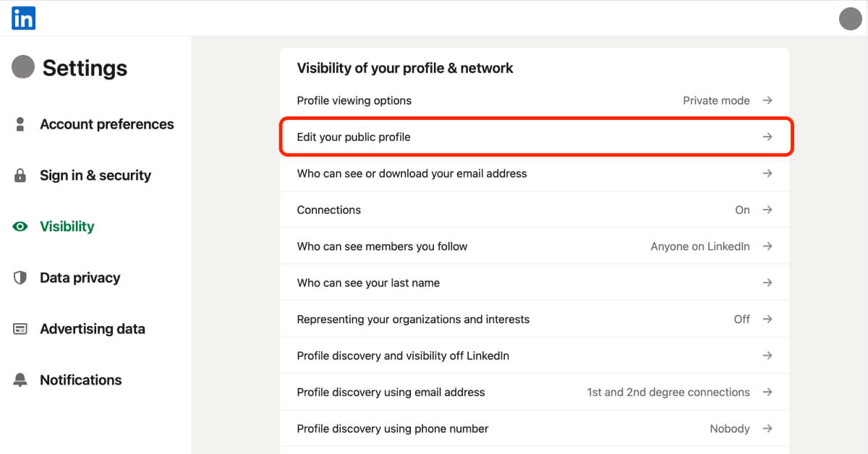Click the LinkedIn logo icon
Viewport: 868px width, 454px height.
22,17
